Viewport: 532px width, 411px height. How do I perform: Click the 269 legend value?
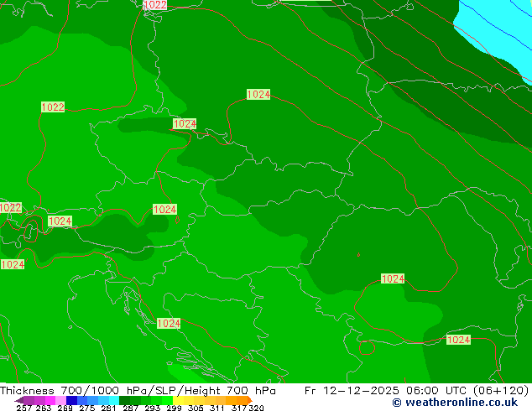tap(65, 408)
